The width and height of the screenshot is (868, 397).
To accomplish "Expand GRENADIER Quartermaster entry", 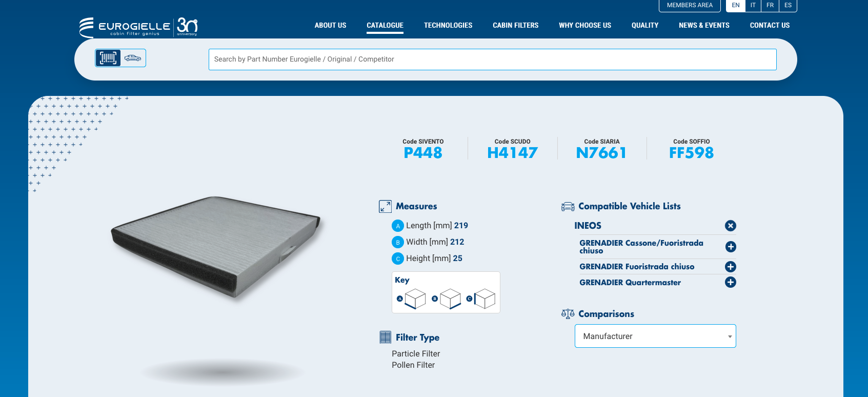I will [x=731, y=282].
